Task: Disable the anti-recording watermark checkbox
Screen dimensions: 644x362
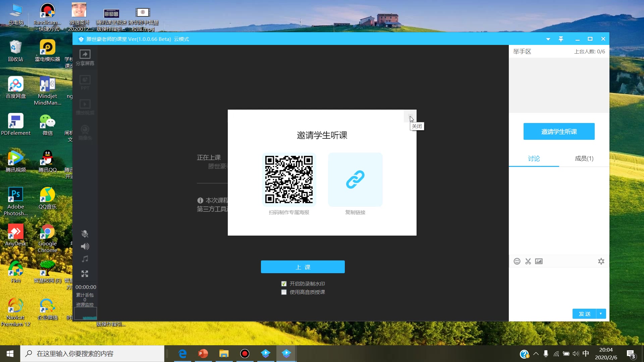Action: pos(284,284)
